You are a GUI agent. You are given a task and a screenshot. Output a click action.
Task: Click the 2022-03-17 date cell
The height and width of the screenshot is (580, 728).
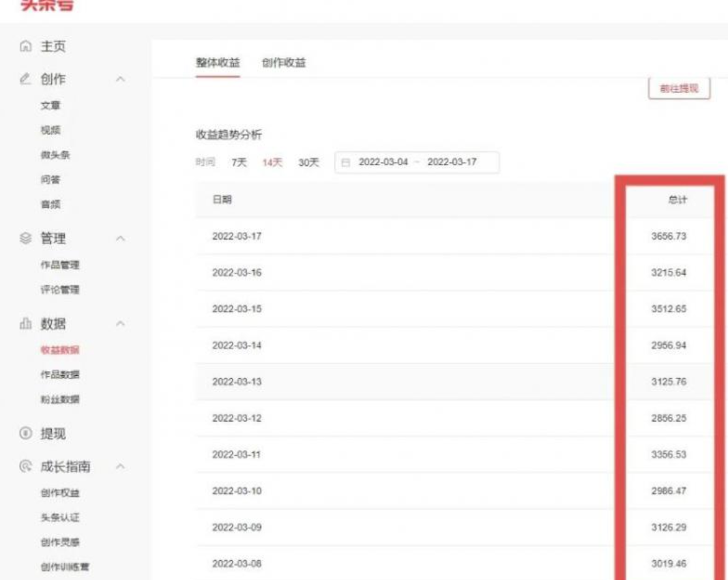pyautogui.click(x=237, y=236)
